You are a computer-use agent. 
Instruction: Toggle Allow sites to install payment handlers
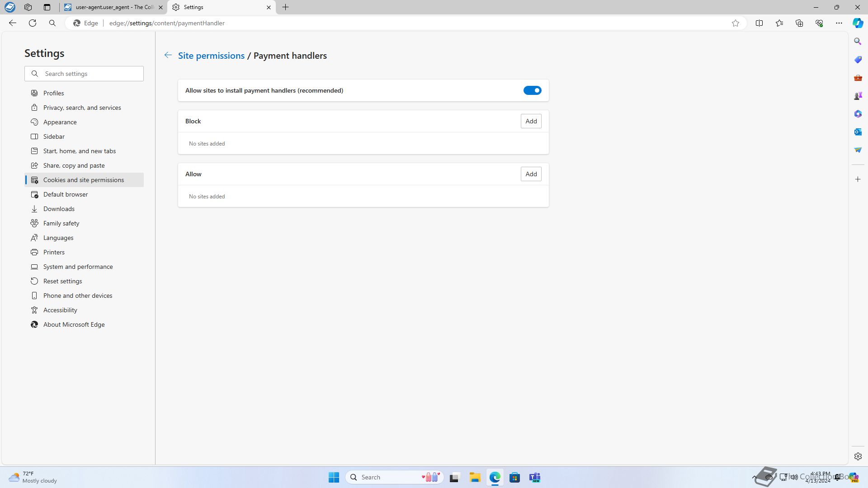532,90
